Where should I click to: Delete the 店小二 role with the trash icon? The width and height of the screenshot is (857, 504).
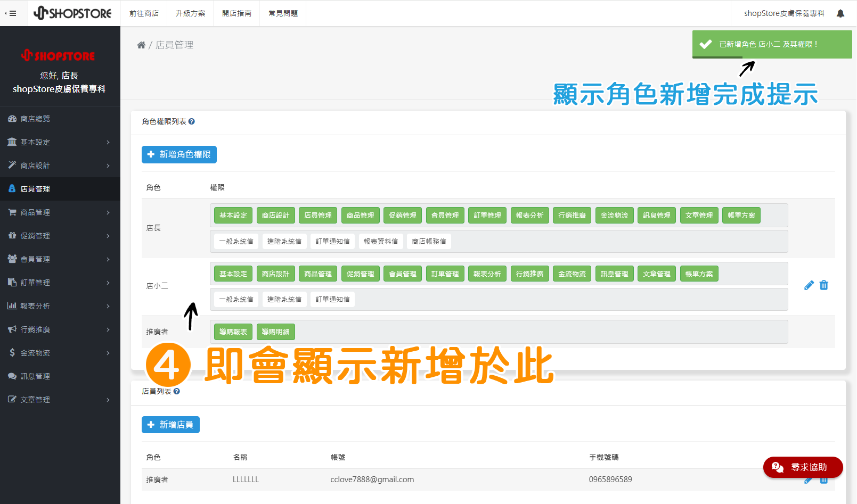[824, 285]
